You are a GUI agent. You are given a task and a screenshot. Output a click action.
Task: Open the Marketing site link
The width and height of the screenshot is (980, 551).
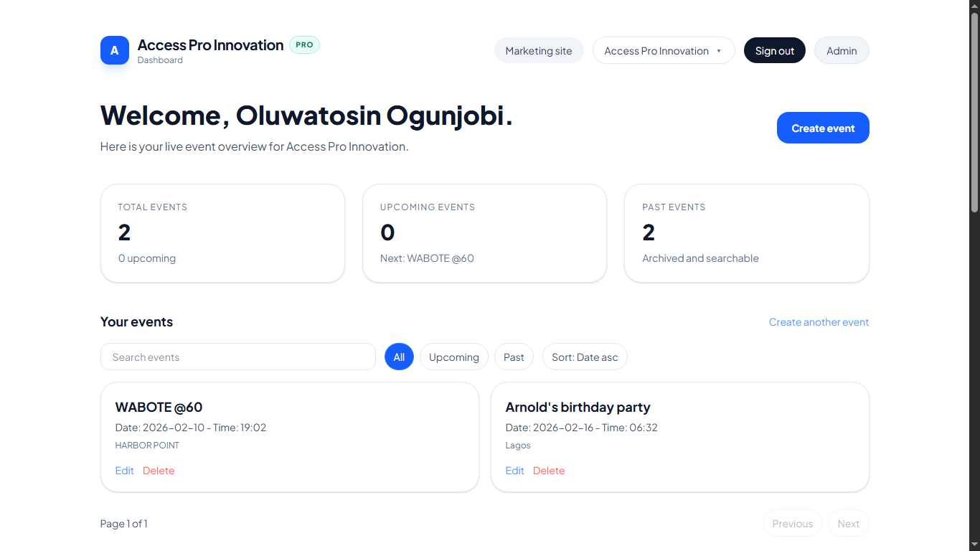tap(539, 51)
